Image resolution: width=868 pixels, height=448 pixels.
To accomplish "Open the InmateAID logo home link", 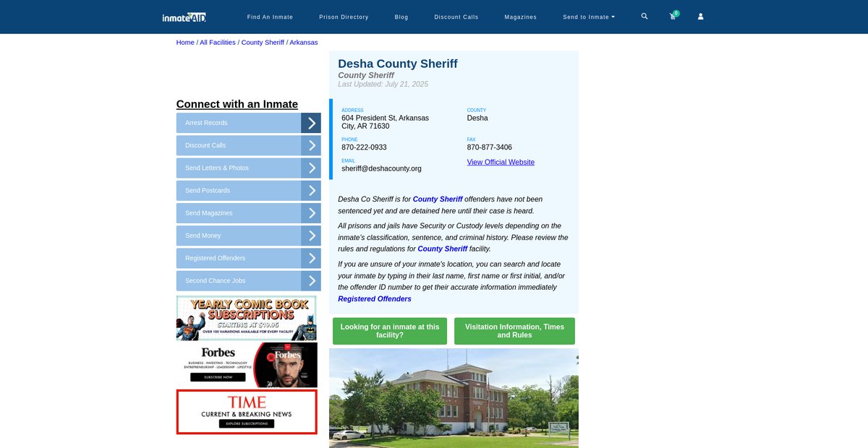I will coord(184,17).
